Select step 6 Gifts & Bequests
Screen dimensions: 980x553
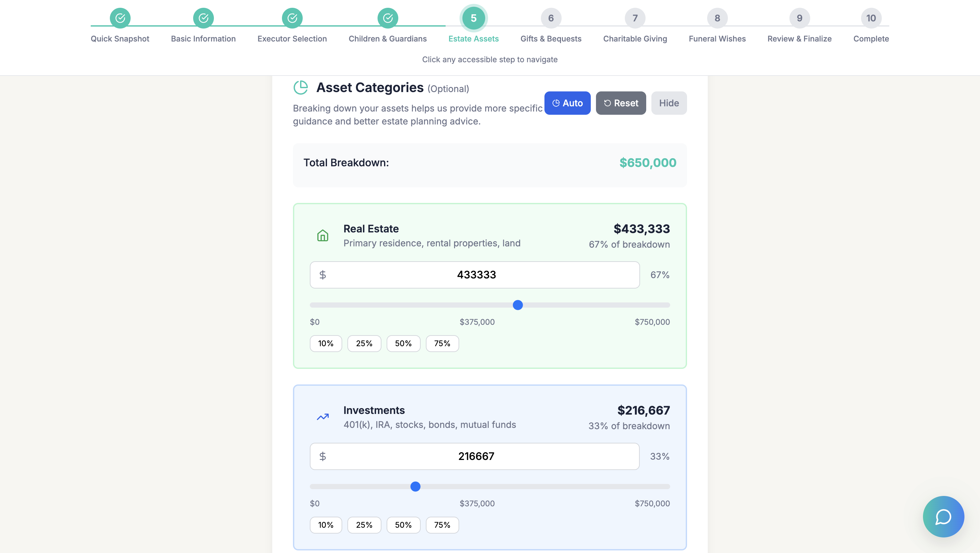coord(551,18)
